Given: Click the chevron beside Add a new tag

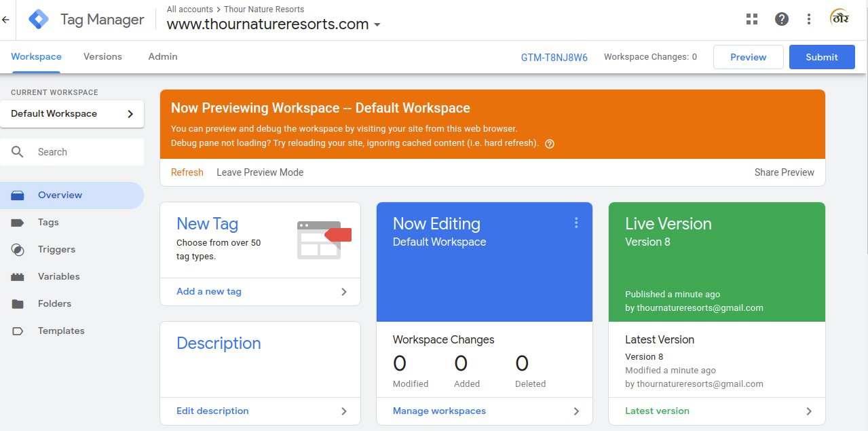Looking at the screenshot, I should [x=344, y=292].
